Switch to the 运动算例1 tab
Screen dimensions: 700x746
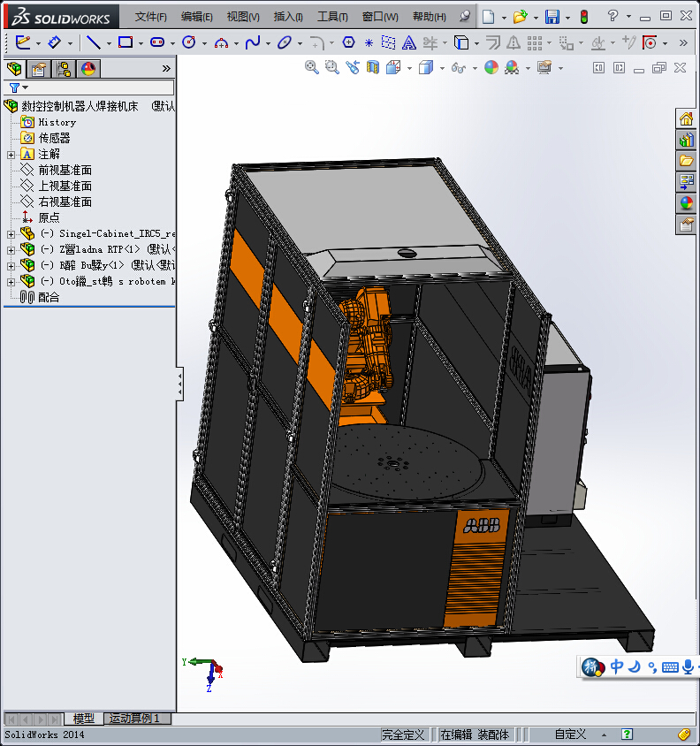point(134,719)
